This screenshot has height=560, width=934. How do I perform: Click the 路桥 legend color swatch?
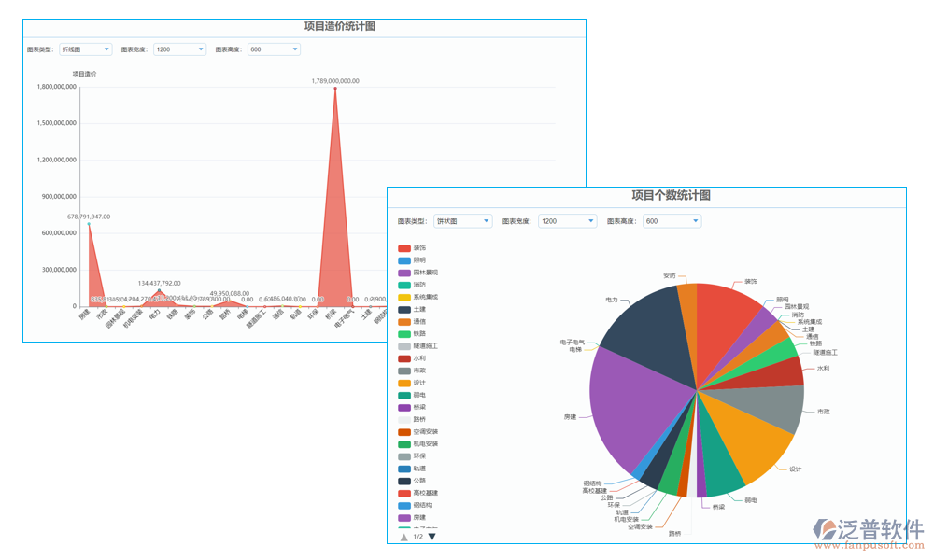coord(404,420)
